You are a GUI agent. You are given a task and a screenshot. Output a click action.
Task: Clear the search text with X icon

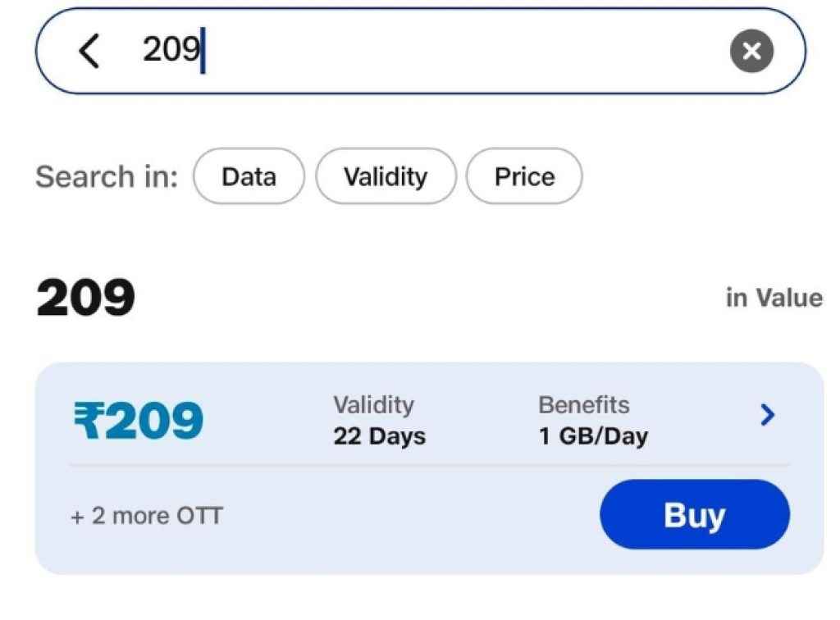751,52
